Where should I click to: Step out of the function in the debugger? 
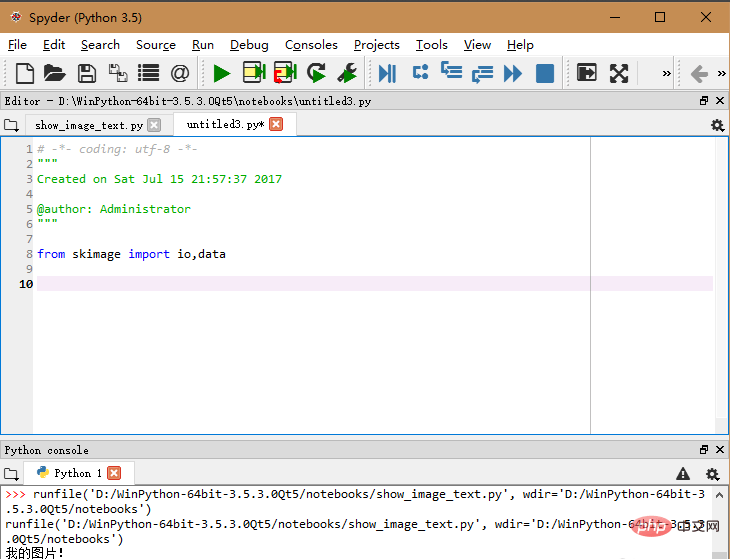(x=482, y=74)
